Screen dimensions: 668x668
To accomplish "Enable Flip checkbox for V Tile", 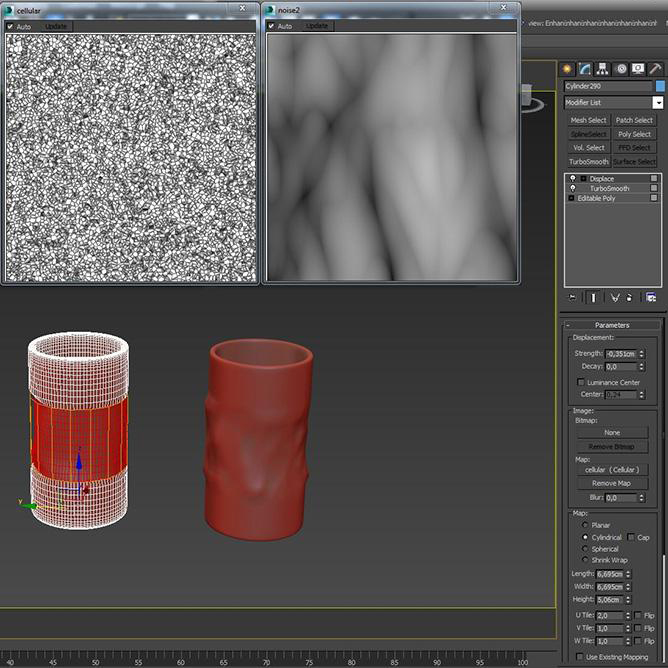I will click(x=638, y=628).
